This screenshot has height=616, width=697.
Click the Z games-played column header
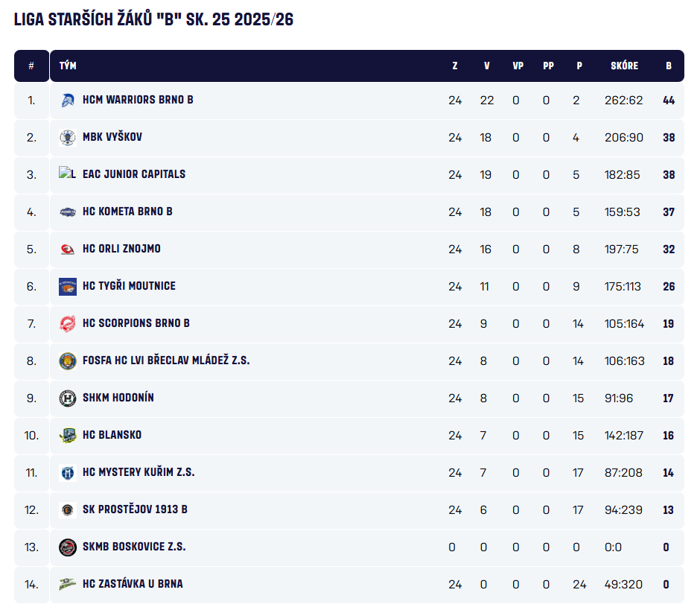coord(455,66)
